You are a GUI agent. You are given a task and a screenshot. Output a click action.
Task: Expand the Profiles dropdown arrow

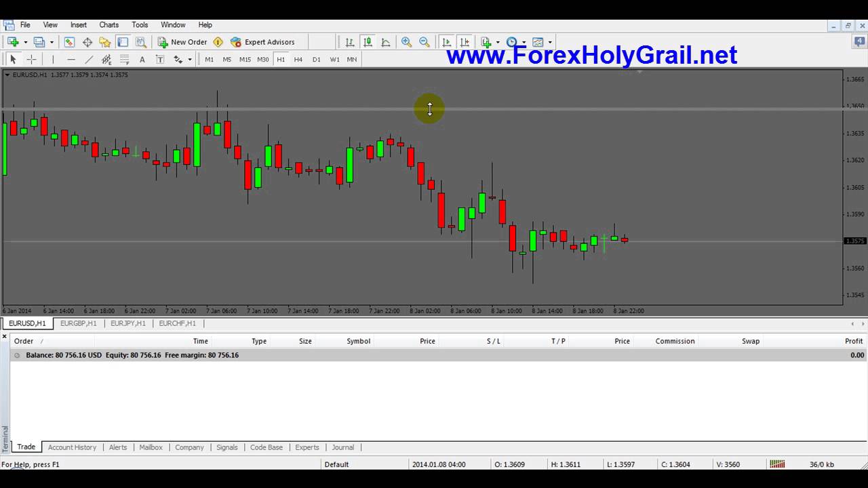[x=51, y=42]
